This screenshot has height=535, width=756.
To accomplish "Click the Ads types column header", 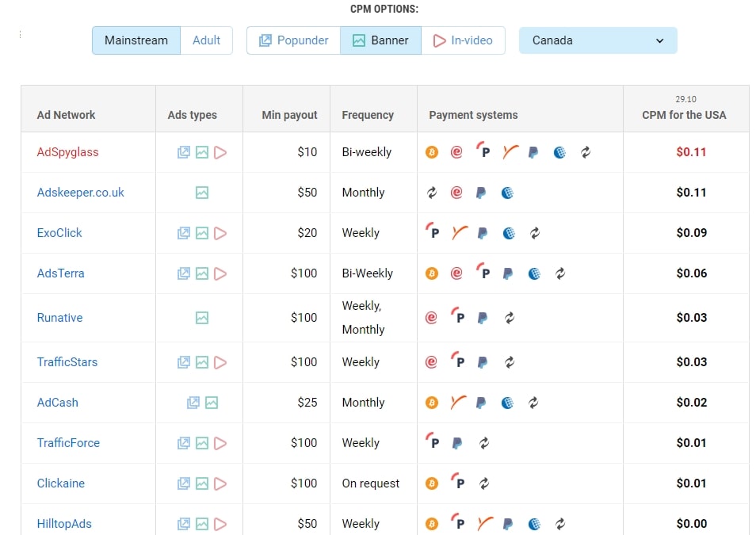I will click(x=193, y=115).
